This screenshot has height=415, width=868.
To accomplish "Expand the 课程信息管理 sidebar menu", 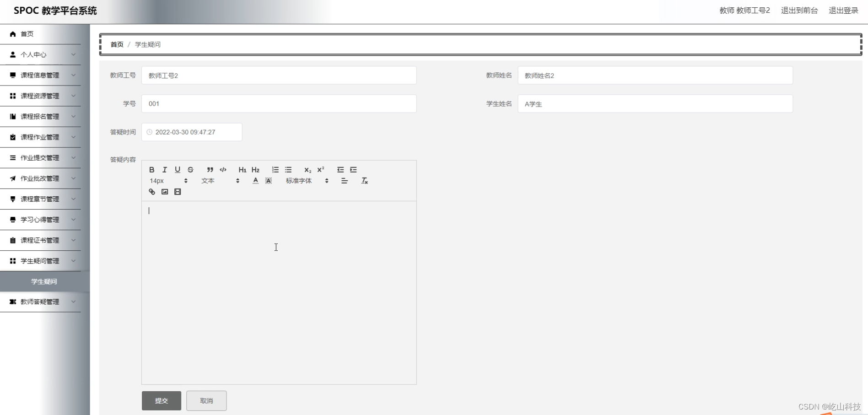I will (x=41, y=75).
